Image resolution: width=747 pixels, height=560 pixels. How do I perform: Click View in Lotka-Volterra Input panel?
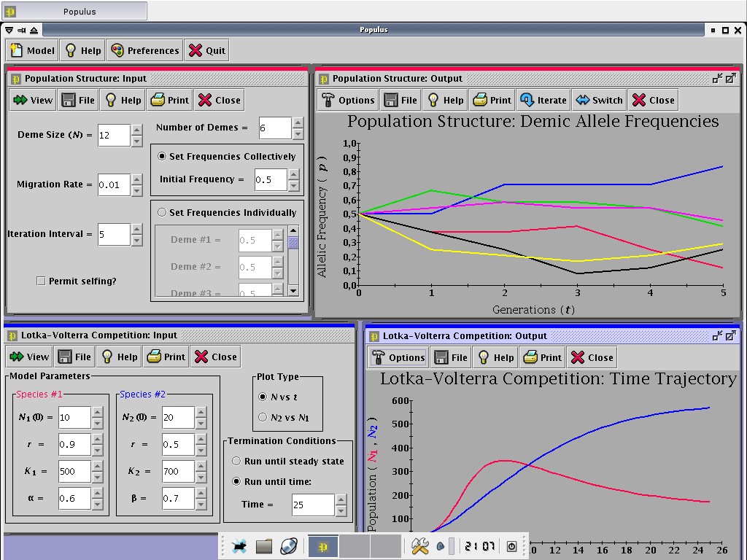[29, 357]
